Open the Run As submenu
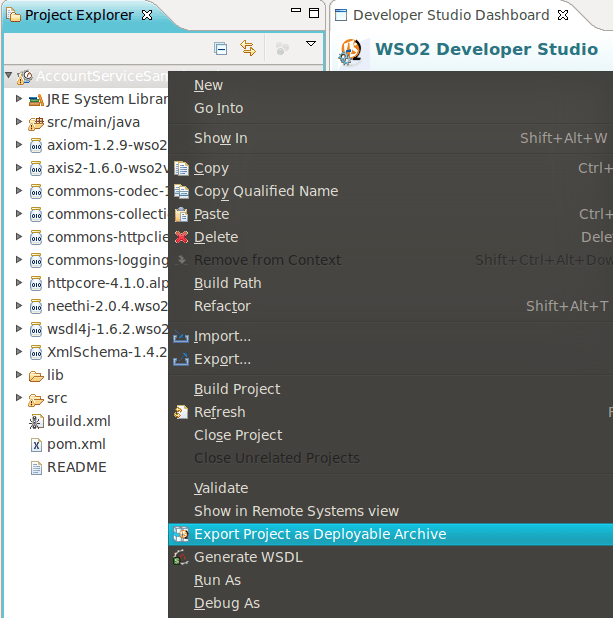The image size is (613, 618). [391, 580]
